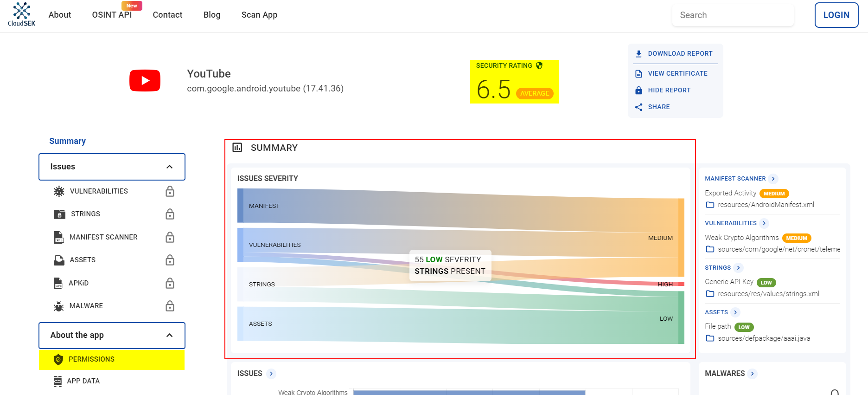Open OSINT API in navigation
The height and width of the screenshot is (395, 868).
click(112, 15)
